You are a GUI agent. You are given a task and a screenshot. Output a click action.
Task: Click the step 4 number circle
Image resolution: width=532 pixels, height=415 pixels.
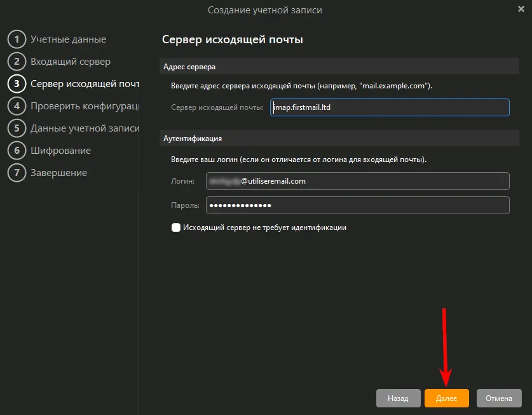pyautogui.click(x=17, y=106)
